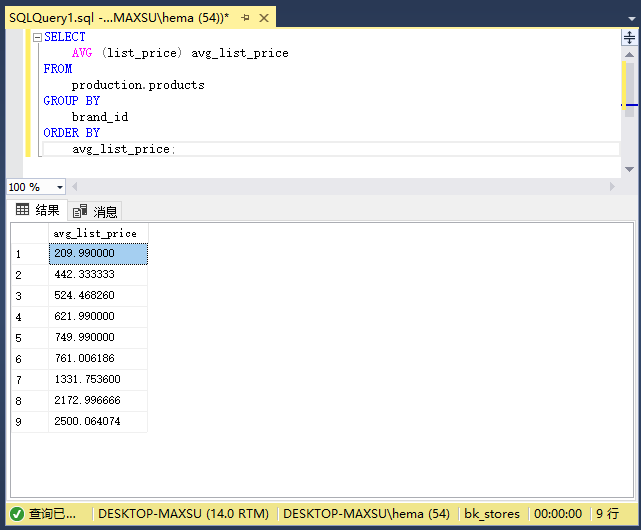Select result row header 5

(30, 337)
